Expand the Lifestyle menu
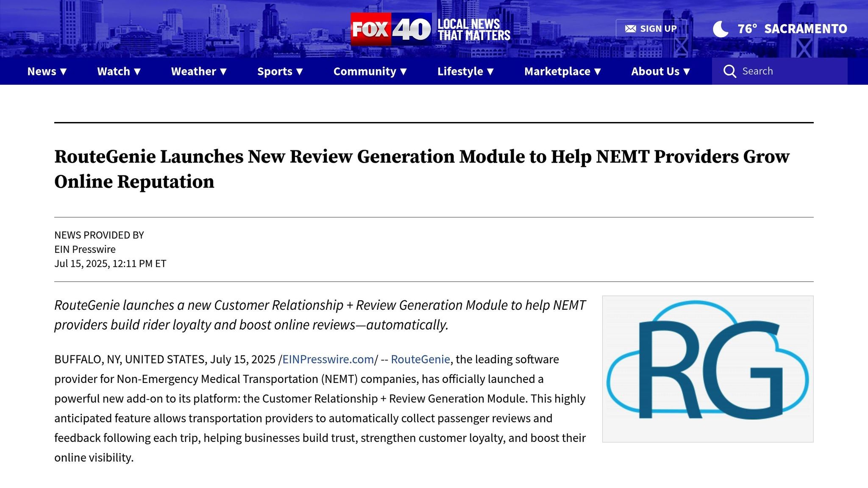This screenshot has height=488, width=868. [465, 71]
